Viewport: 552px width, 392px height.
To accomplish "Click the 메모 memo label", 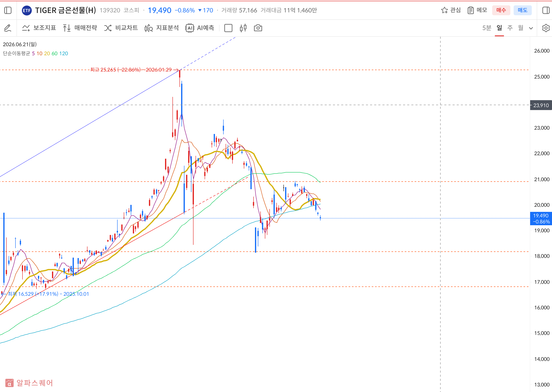I will (x=482, y=10).
